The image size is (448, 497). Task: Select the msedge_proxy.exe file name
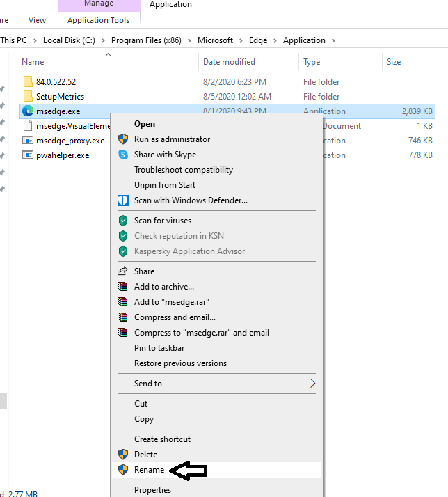tap(70, 141)
